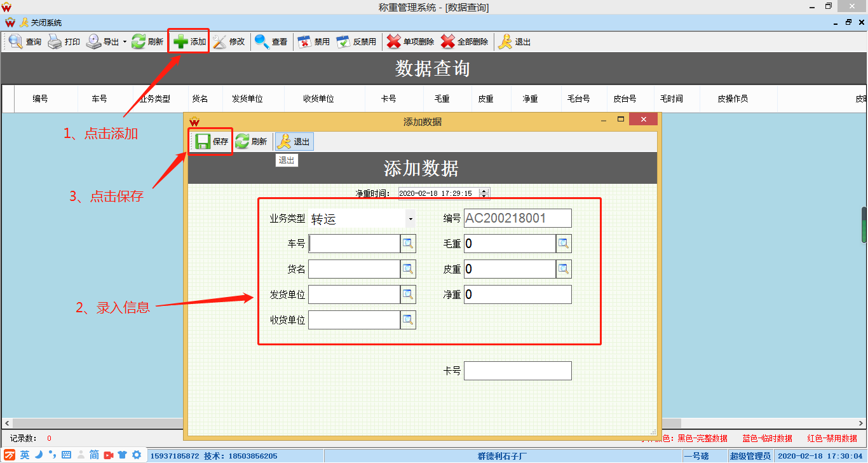Screen dimensions: 868x463
Task: Click the 查询 search toolbar icon
Action: coord(16,42)
